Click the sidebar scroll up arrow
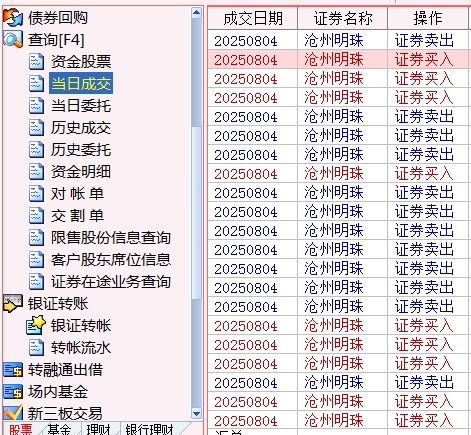Viewport: 471px width, 435px height. pos(197,13)
